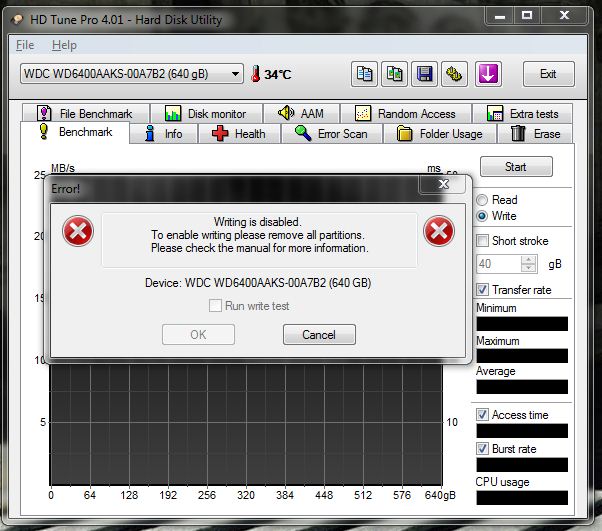Viewport: 602px width, 531px height.
Task: Click the short stroke spinner arrows
Action: tap(529, 264)
